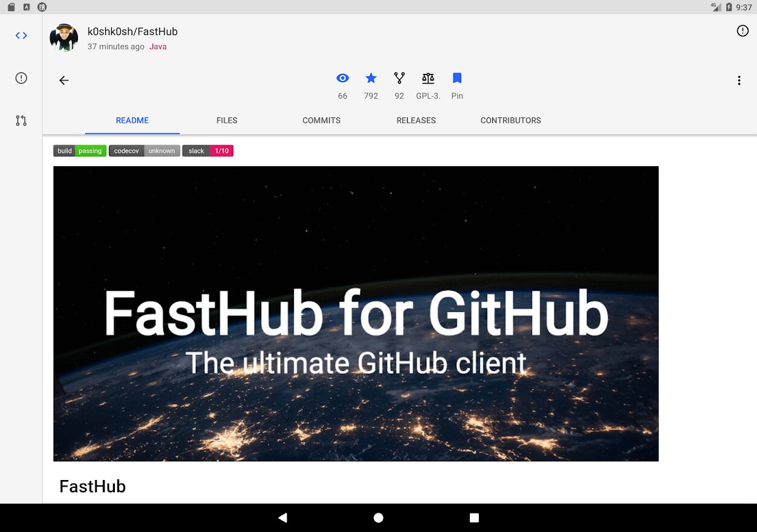Image resolution: width=757 pixels, height=532 pixels.
Task: Tap the FastHub for GitHub banner image
Action: (x=356, y=314)
